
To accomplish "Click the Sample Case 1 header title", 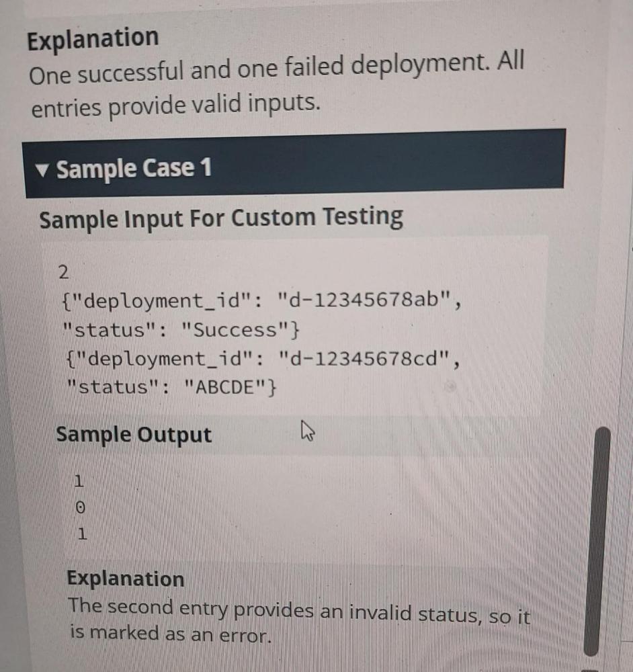I will (134, 169).
